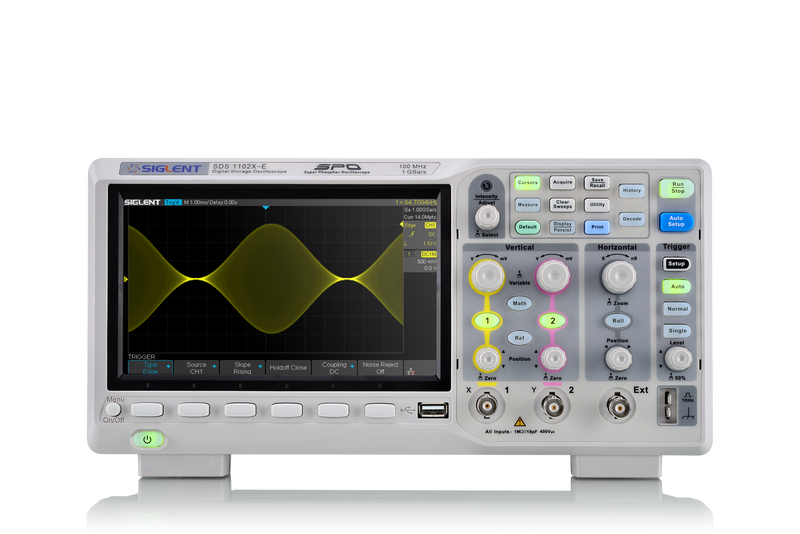Push the green Default button
This screenshot has width=800, height=534.
(528, 227)
